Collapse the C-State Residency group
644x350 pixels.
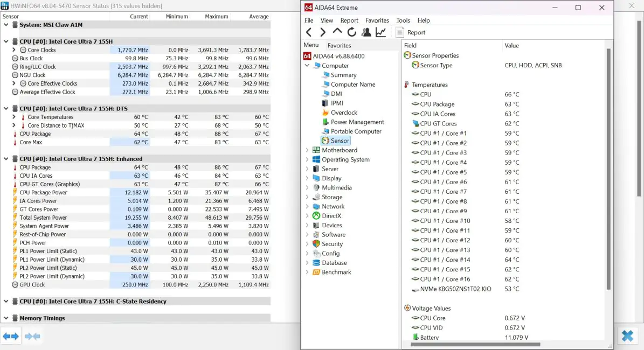tap(6, 302)
